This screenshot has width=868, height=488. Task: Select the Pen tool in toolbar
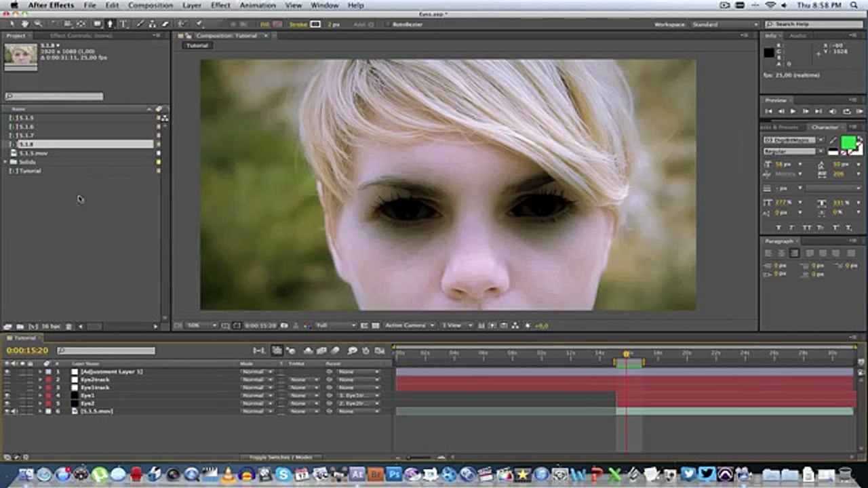(111, 24)
